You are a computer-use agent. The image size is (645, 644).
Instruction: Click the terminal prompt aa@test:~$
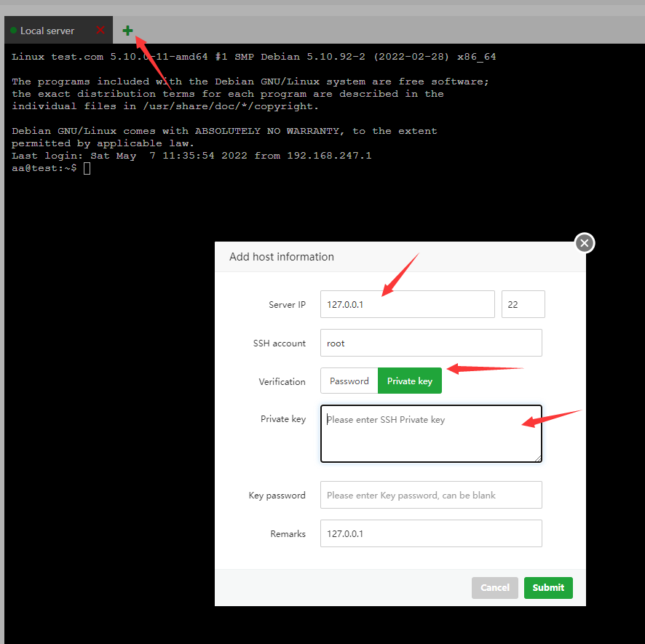[x=44, y=168]
